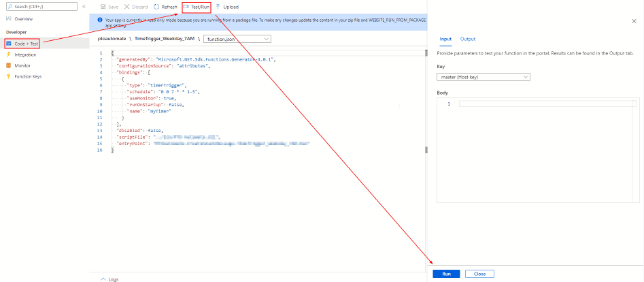The width and height of the screenshot is (644, 282).
Task: Click the Monitor orange icon
Action: pos(9,65)
